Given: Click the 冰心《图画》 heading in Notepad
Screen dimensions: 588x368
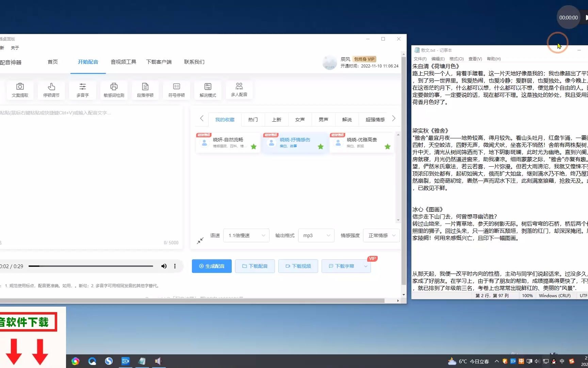Looking at the screenshot, I should (428, 209).
